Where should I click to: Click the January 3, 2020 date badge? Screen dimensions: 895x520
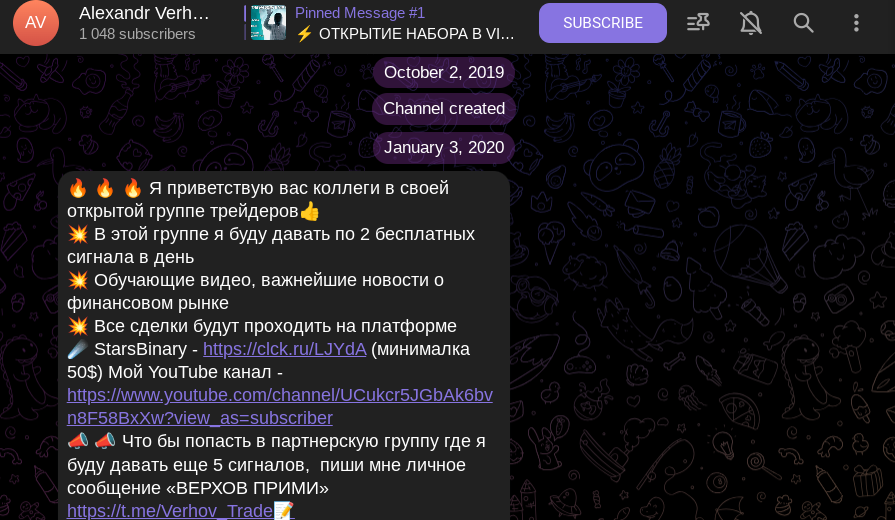[x=444, y=147]
